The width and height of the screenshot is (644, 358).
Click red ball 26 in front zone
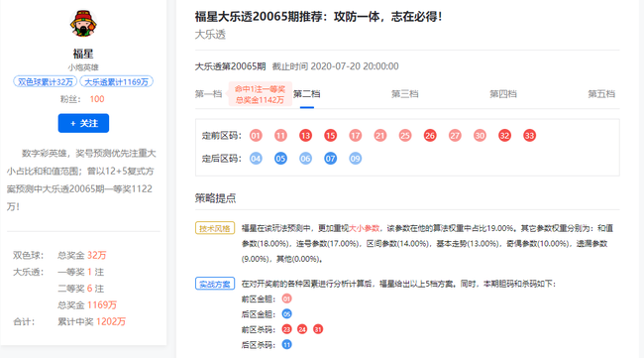(x=430, y=136)
